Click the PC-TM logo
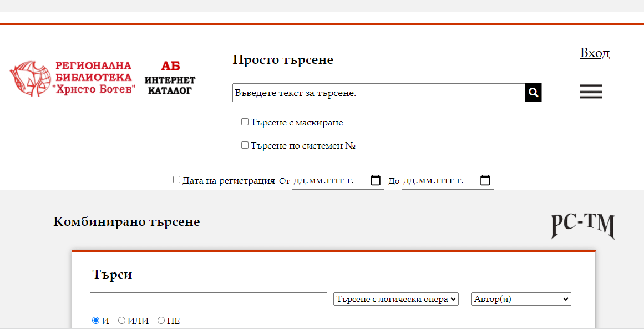 [582, 225]
